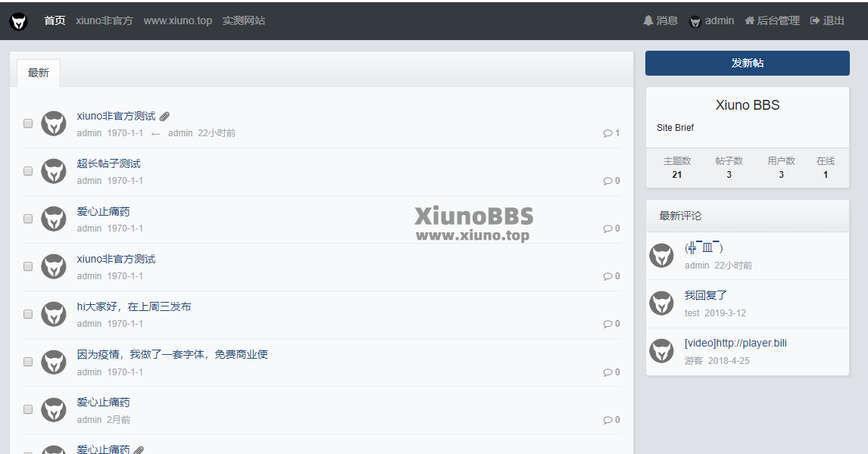Click 用户数 statistic
This screenshot has width=868, height=454.
(x=781, y=167)
